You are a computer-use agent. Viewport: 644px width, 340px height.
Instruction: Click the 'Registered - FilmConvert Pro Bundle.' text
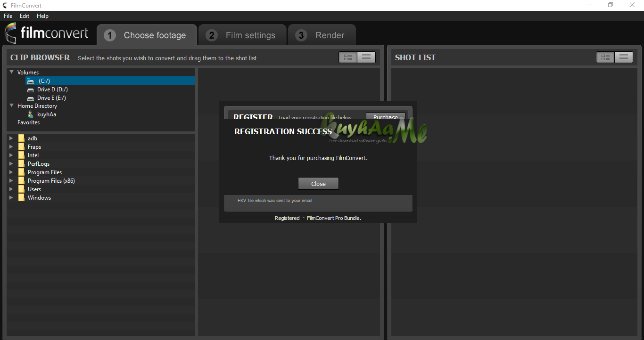pyautogui.click(x=318, y=218)
